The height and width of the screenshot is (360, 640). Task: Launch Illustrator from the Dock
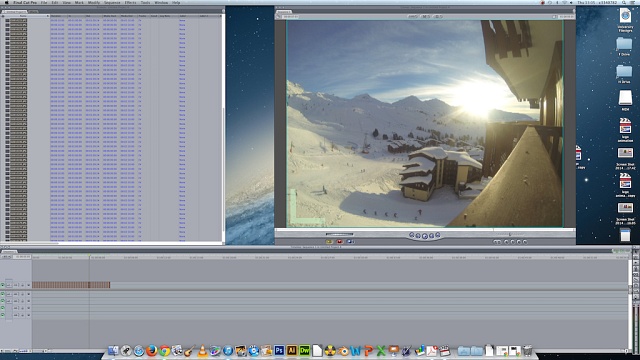[292, 351]
